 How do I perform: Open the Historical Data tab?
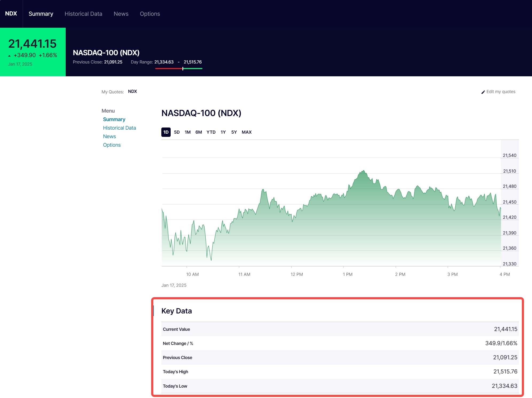83,14
